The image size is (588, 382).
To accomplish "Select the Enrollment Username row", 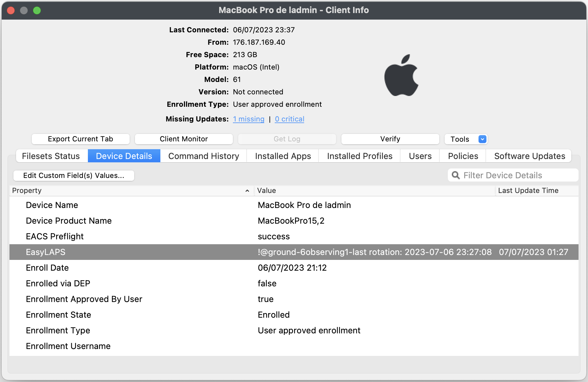I will 294,346.
